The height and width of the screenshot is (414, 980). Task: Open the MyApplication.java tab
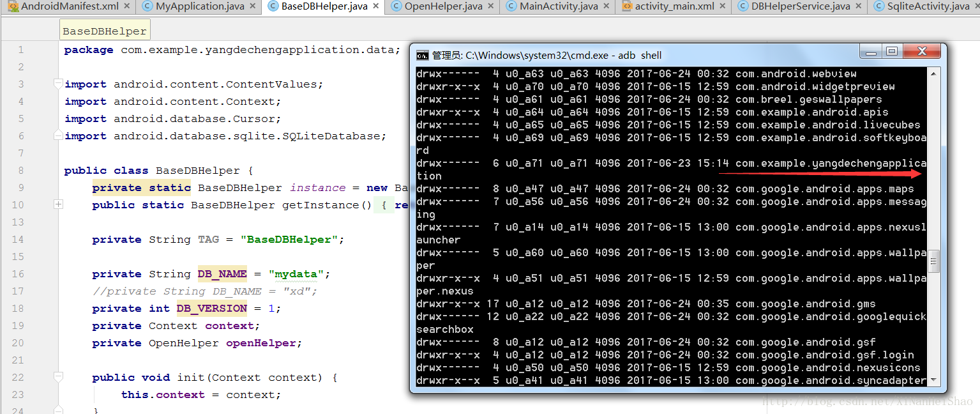tap(200, 6)
